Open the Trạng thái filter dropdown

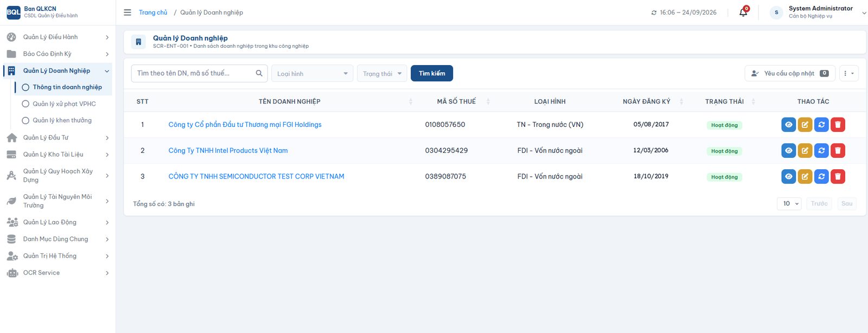coord(382,74)
